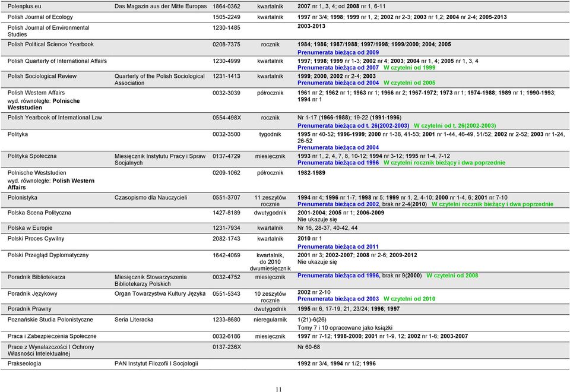Click Prenumerata bieżąca od 2003
The image size is (570, 392).
338,299
